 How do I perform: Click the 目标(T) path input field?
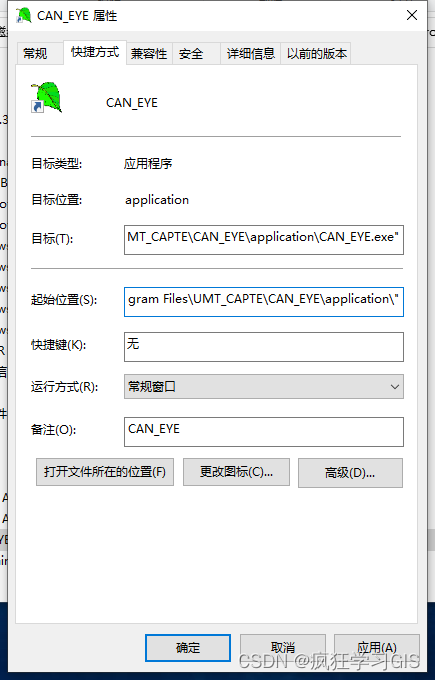[x=264, y=239]
